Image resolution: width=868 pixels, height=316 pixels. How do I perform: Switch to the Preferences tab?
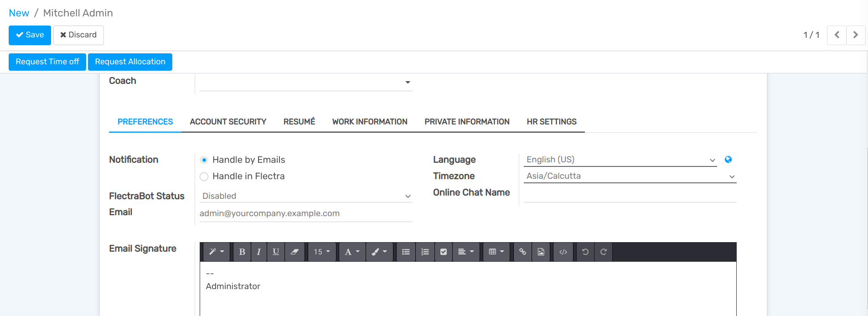coord(145,122)
